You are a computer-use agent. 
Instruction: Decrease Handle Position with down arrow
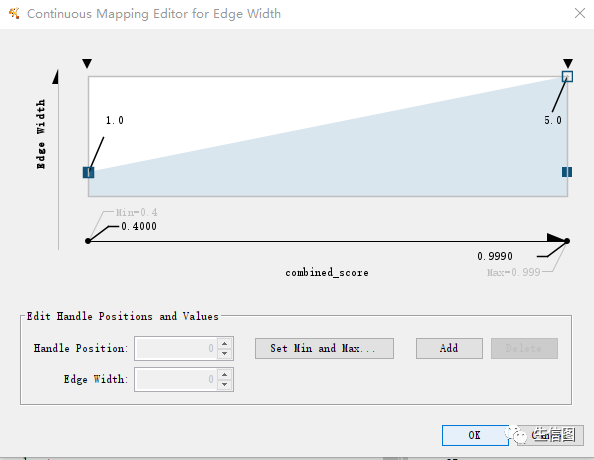225,354
